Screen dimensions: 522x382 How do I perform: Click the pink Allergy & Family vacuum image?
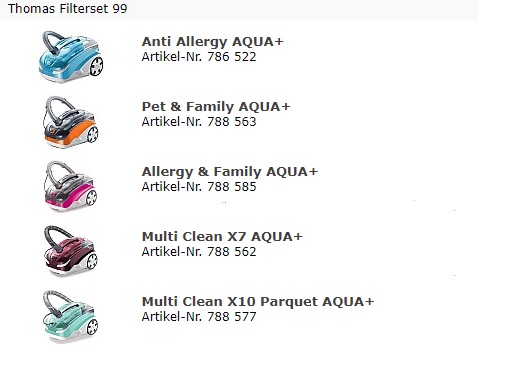pos(70,187)
